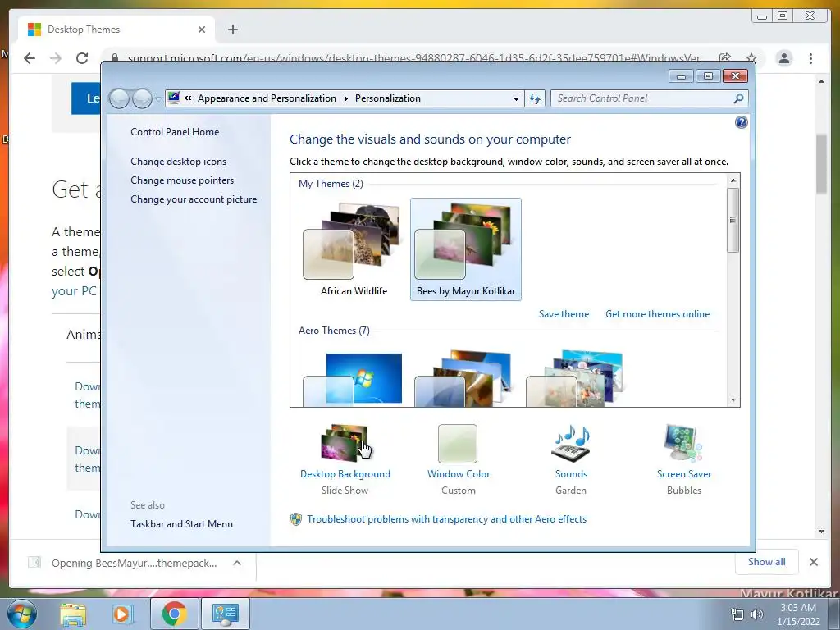Viewport: 840px width, 630px height.
Task: Open Taskbar and Start Menu link
Action: 181,524
